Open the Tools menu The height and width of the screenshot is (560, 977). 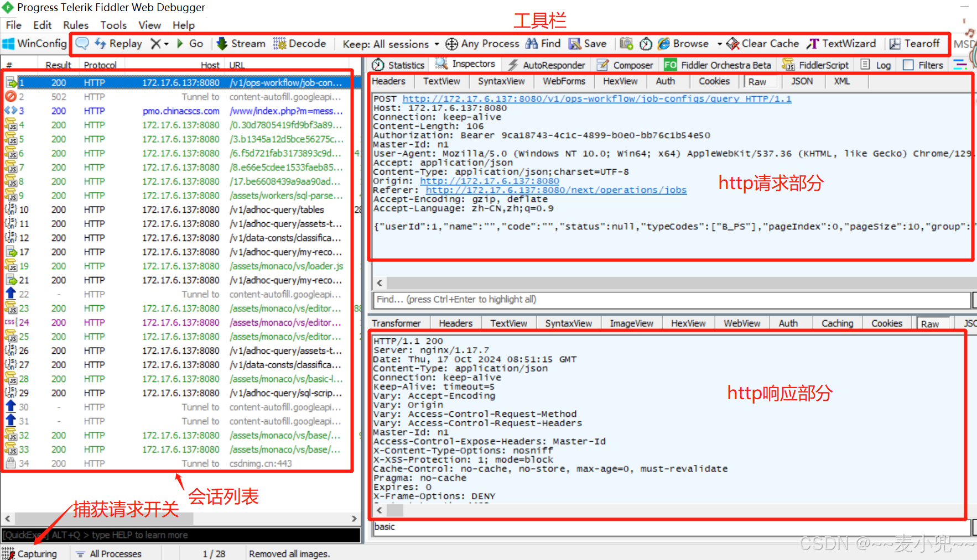pyautogui.click(x=113, y=25)
